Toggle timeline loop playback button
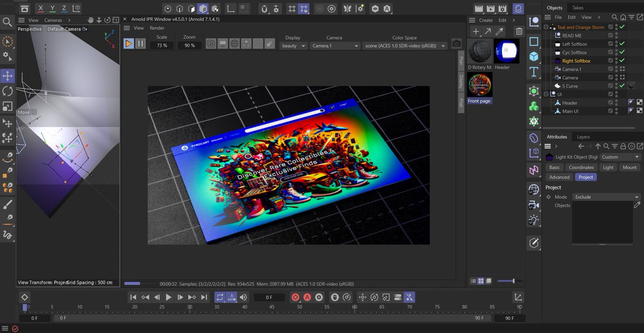This screenshot has width=644, height=333. click(x=220, y=297)
